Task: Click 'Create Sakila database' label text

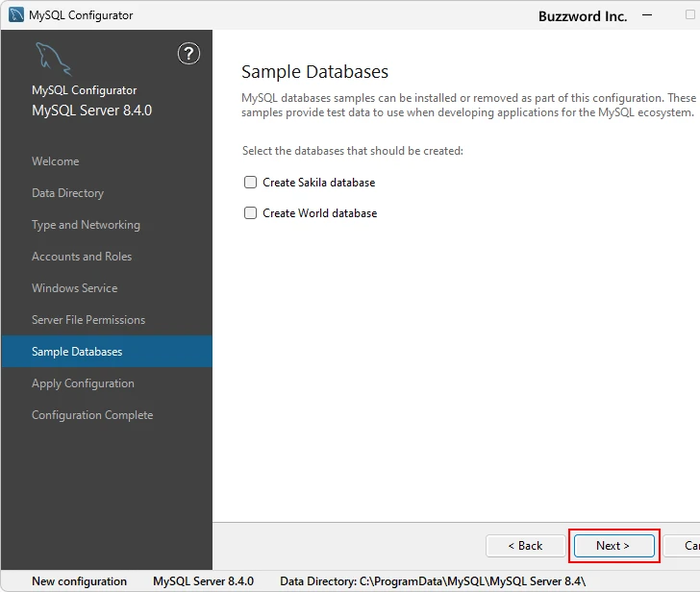Action: point(319,183)
